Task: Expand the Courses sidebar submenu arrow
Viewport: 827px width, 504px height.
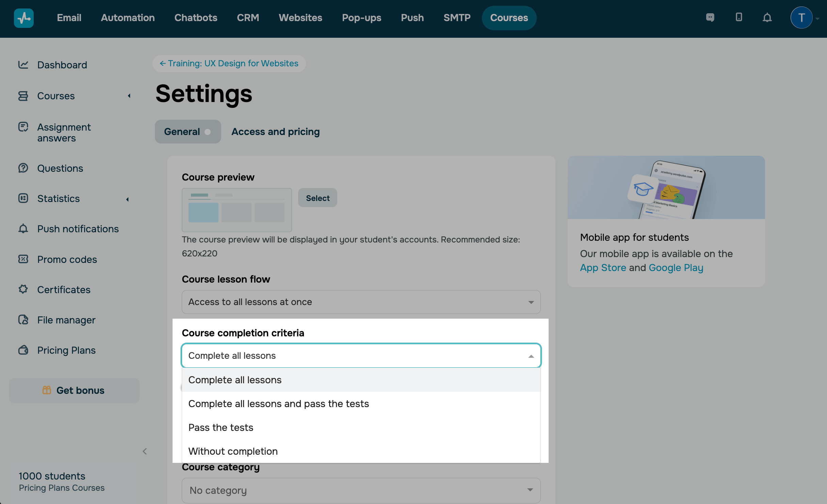Action: [x=129, y=96]
